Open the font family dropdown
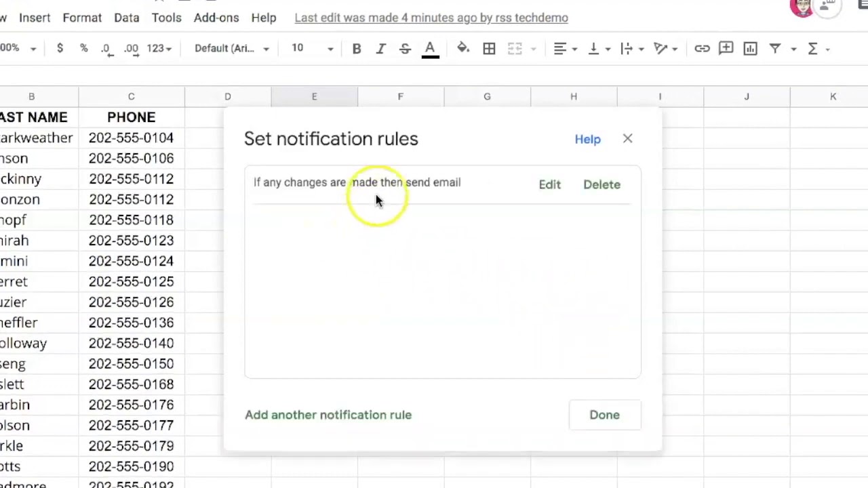 (x=232, y=48)
